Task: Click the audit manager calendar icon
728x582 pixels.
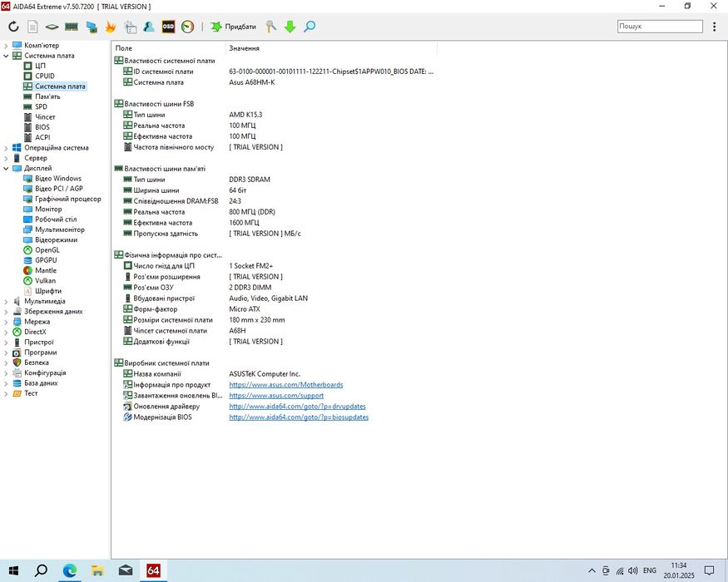Action: pos(130,27)
